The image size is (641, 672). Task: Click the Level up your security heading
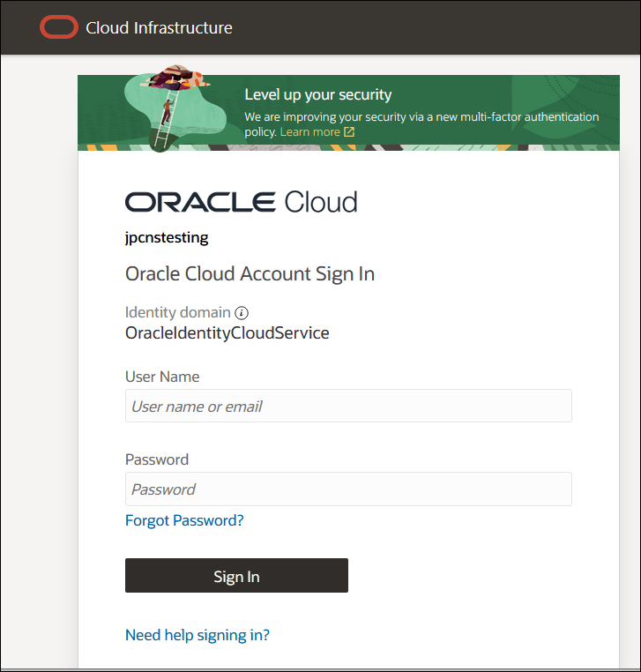click(318, 94)
